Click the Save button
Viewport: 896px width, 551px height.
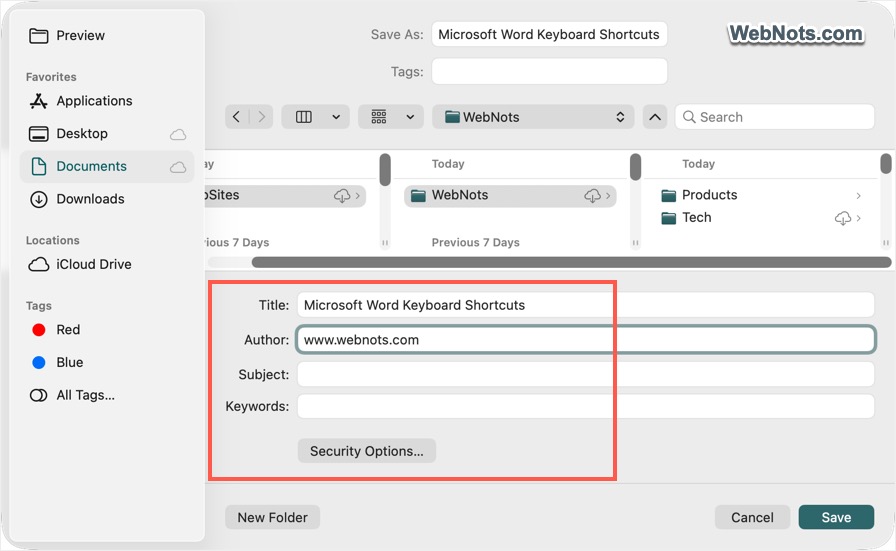tap(836, 517)
